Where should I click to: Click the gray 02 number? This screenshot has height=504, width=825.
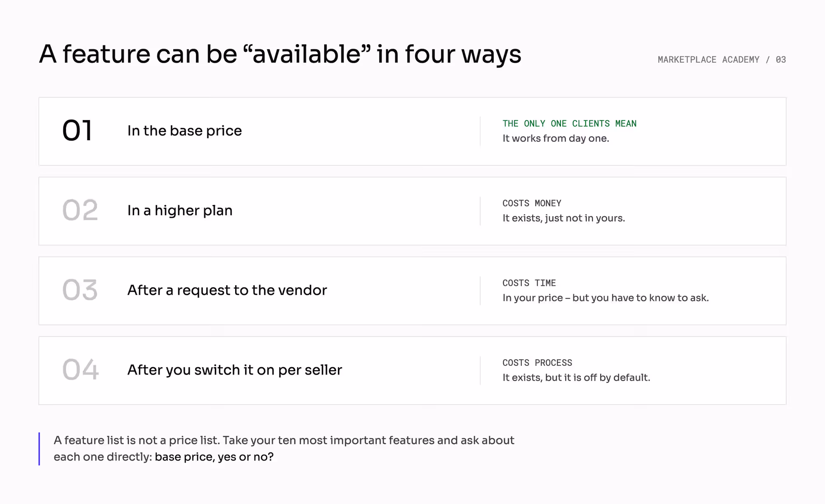pyautogui.click(x=80, y=210)
